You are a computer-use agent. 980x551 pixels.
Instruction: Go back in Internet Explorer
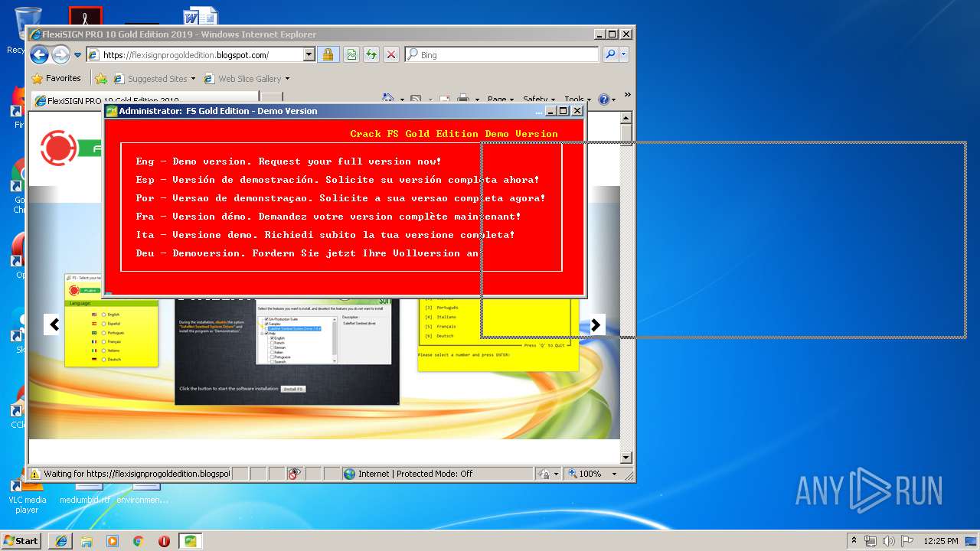pyautogui.click(x=40, y=54)
